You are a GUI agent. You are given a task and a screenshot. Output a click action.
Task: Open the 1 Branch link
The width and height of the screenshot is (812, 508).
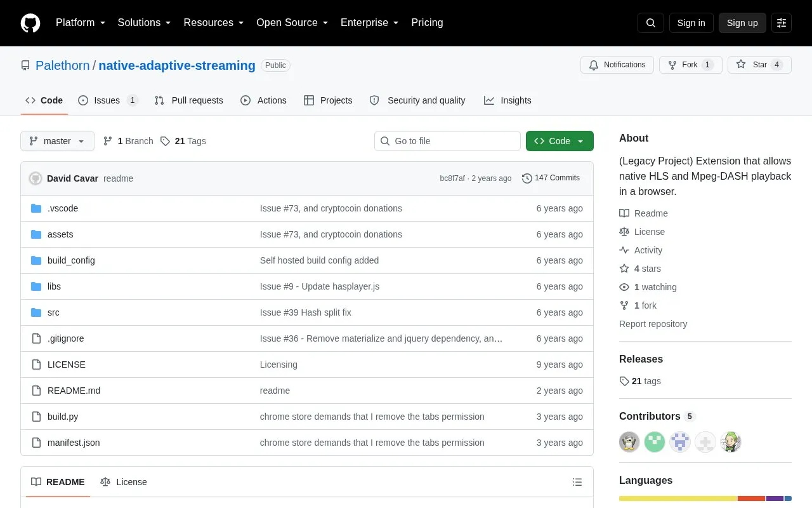coord(128,141)
